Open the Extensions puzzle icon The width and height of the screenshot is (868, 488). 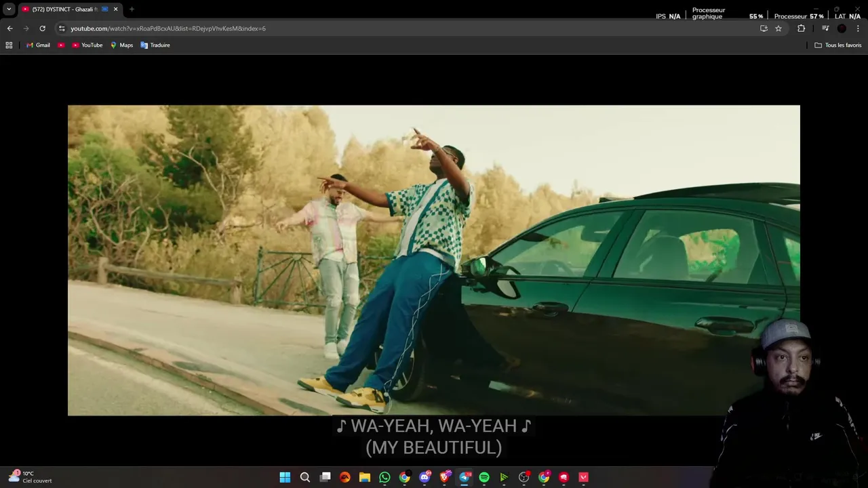[x=802, y=28]
